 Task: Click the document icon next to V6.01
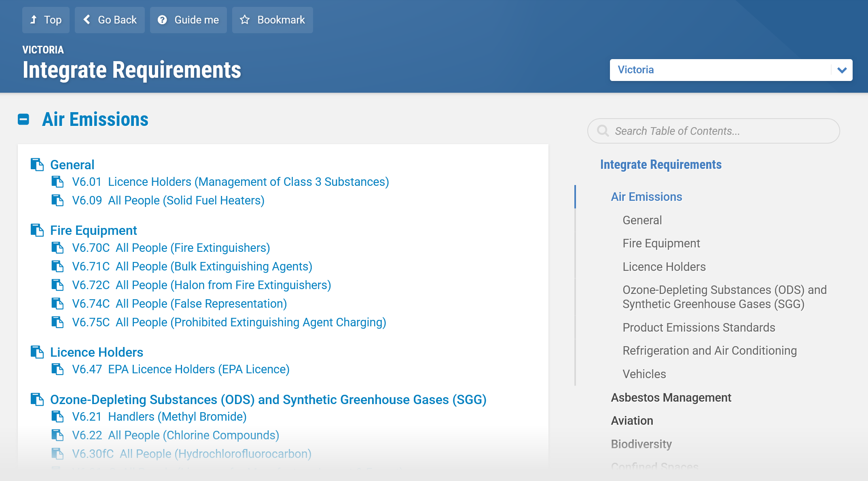click(57, 182)
